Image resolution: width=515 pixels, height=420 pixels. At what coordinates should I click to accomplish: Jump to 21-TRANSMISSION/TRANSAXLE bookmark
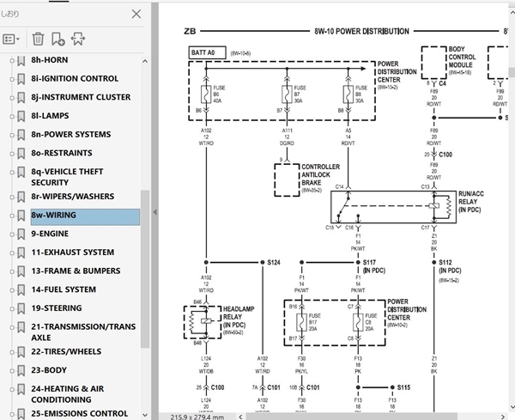pyautogui.click(x=82, y=332)
